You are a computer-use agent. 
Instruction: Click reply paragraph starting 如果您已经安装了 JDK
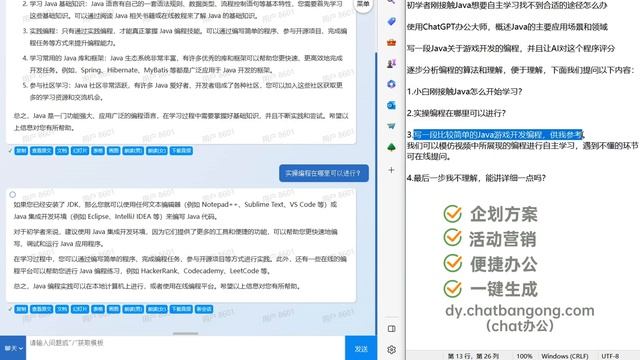tap(176, 210)
